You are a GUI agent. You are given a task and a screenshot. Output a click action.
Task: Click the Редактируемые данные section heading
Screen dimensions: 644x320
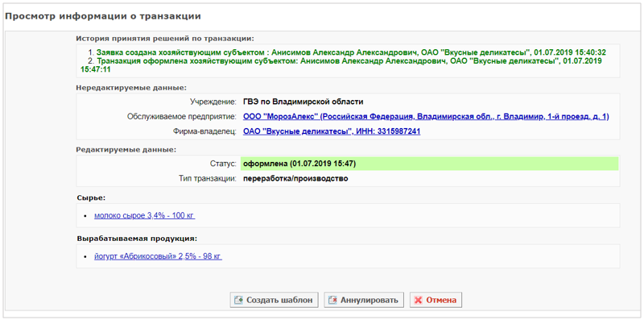pyautogui.click(x=126, y=149)
